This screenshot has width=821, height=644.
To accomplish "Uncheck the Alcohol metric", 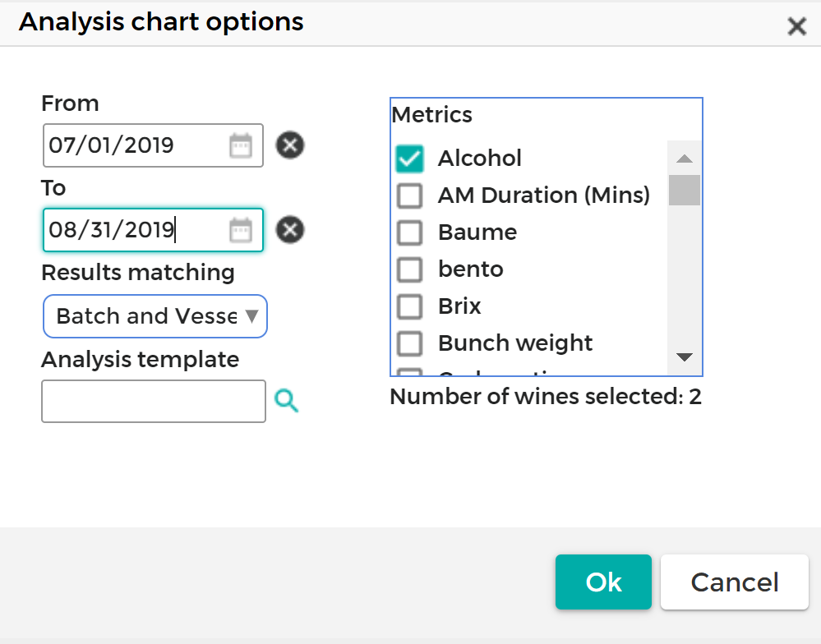I will click(x=409, y=159).
